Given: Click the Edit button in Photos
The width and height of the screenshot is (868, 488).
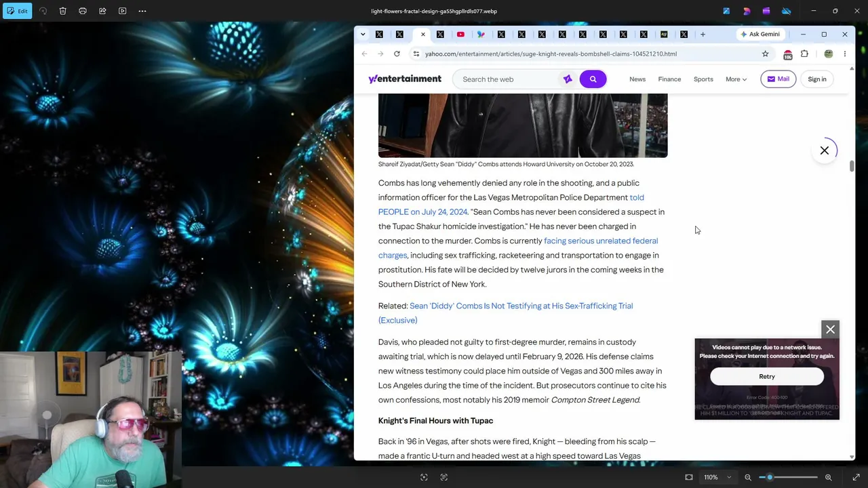Looking at the screenshot, I should click(16, 11).
